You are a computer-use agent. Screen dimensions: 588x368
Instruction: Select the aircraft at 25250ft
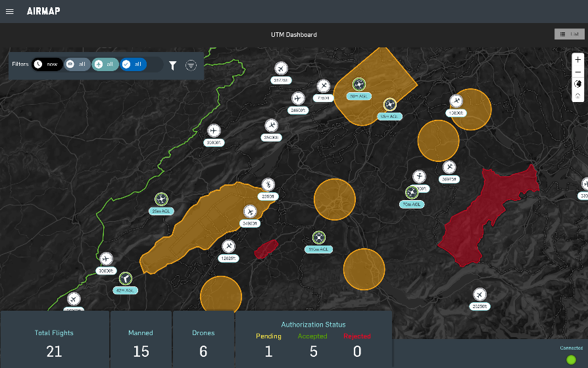479,294
